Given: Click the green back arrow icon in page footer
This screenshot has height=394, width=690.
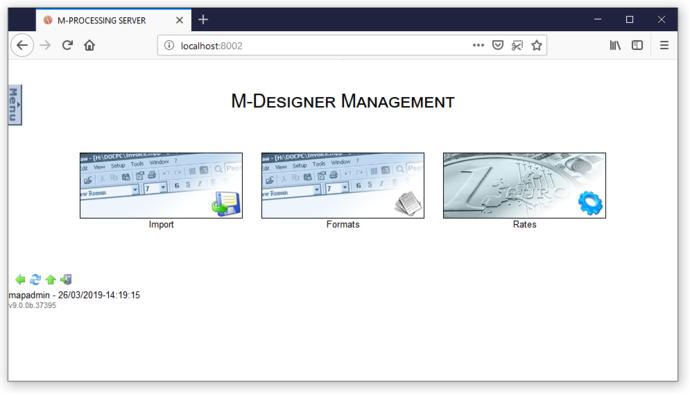Looking at the screenshot, I should pos(20,280).
